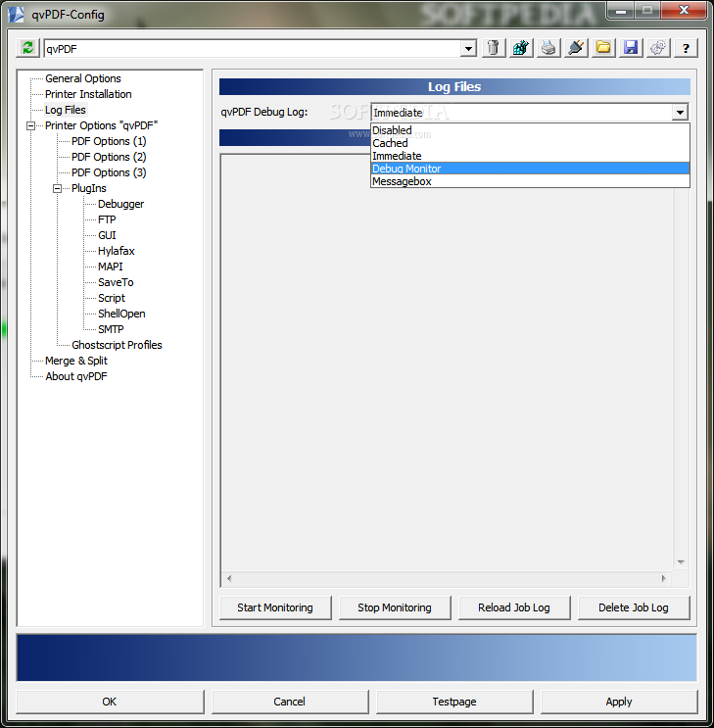Screen dimensions: 714x728
Task: Open the MAPI plugin page
Action: 111,267
